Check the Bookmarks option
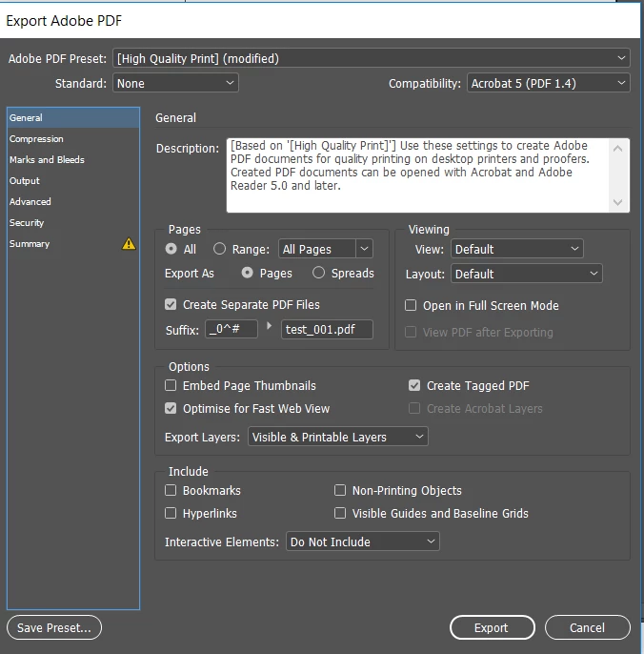The height and width of the screenshot is (654, 644). [171, 490]
